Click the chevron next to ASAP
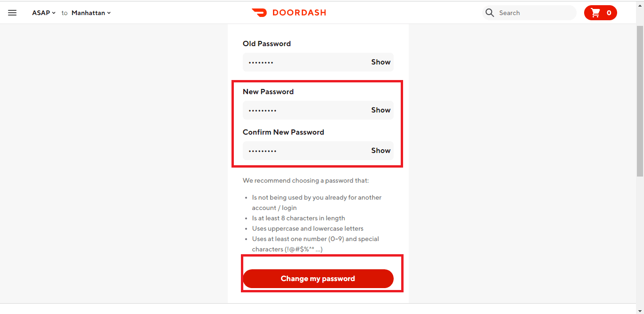 (54, 13)
